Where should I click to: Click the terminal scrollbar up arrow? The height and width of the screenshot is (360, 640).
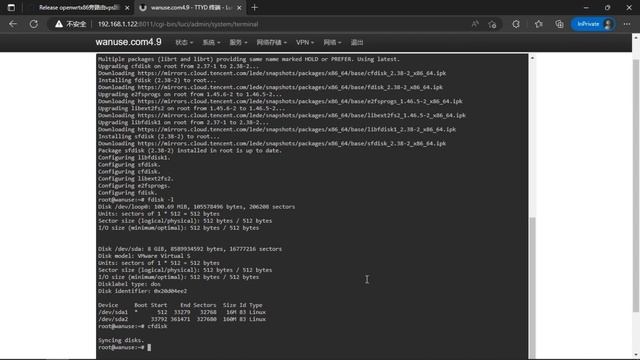pyautogui.click(x=532, y=58)
